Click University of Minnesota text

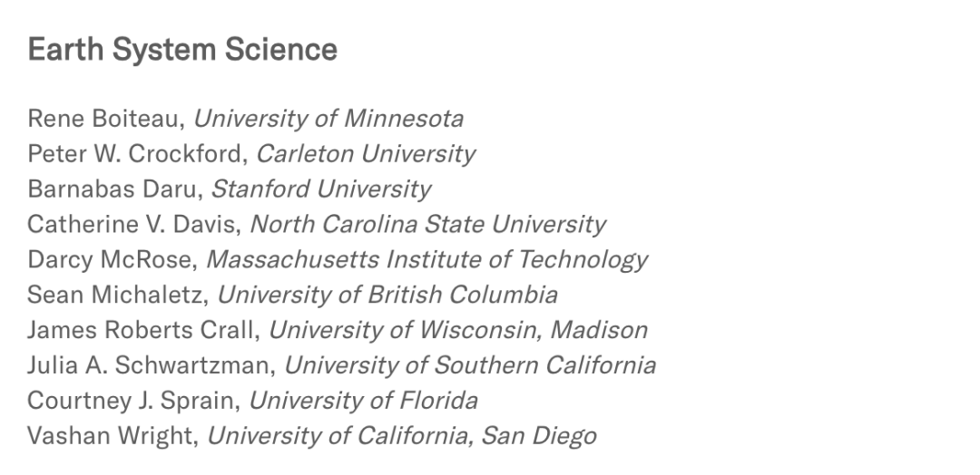point(328,119)
